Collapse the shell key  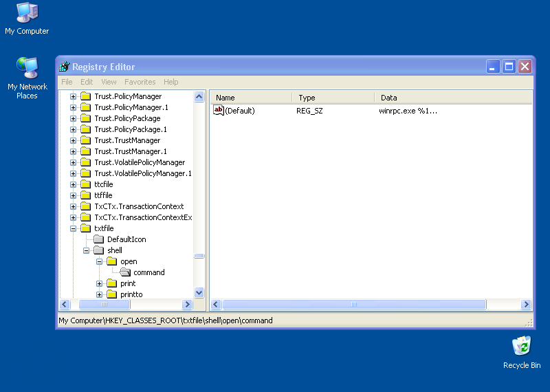(x=87, y=250)
